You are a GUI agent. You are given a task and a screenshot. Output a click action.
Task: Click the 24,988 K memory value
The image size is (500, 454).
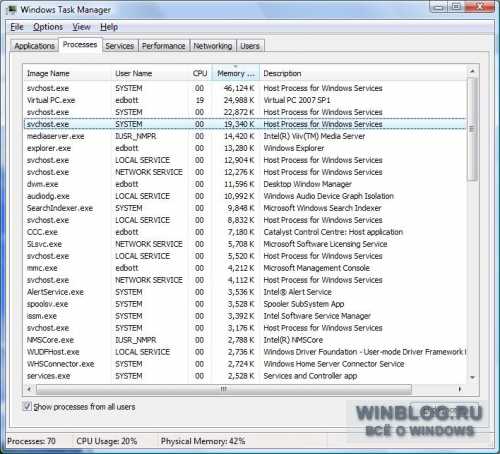tap(239, 100)
